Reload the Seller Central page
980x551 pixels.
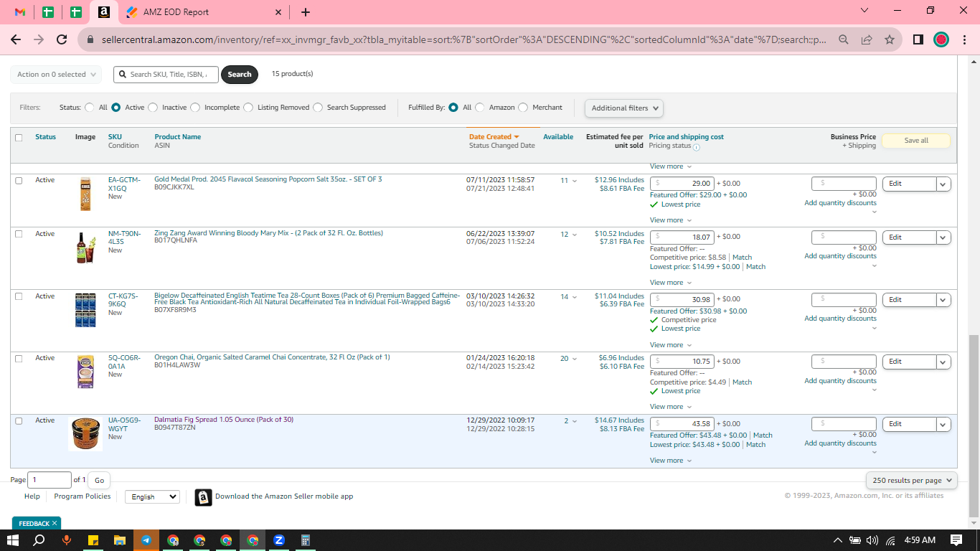coord(62,40)
